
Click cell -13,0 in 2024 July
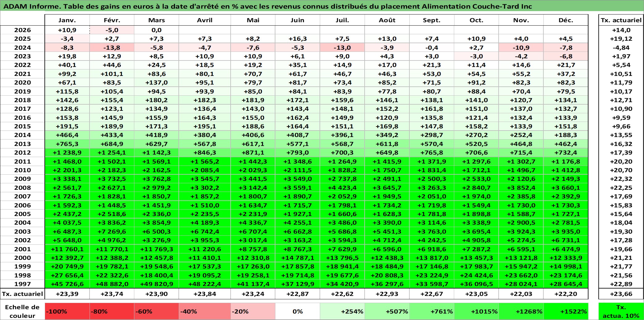tap(342, 48)
